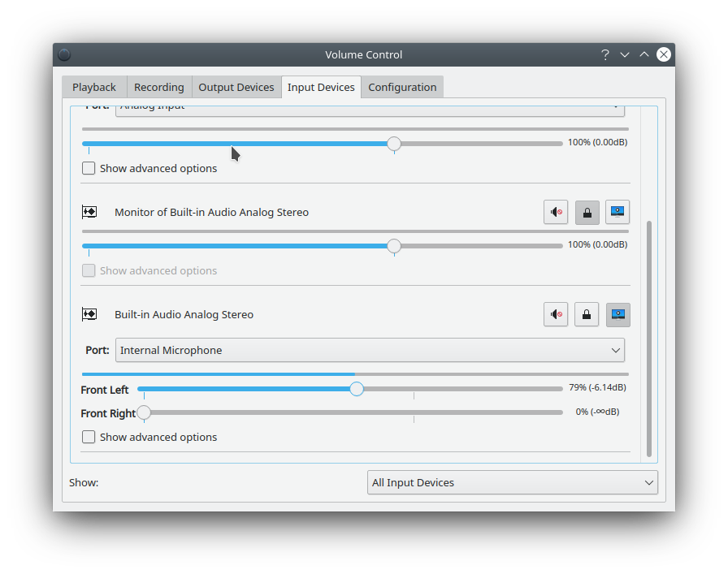Toggle channel lock for Monitor of Built-in Audio
728x574 pixels.
587,213
